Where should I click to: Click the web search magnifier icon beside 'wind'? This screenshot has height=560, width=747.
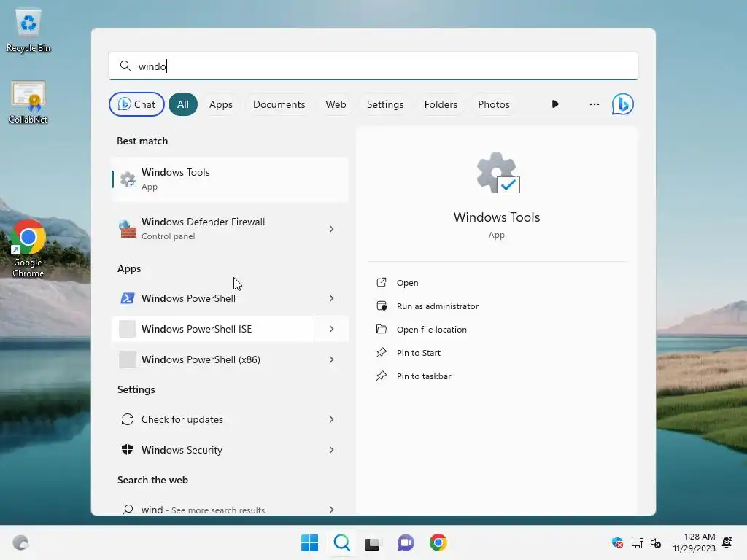128,510
